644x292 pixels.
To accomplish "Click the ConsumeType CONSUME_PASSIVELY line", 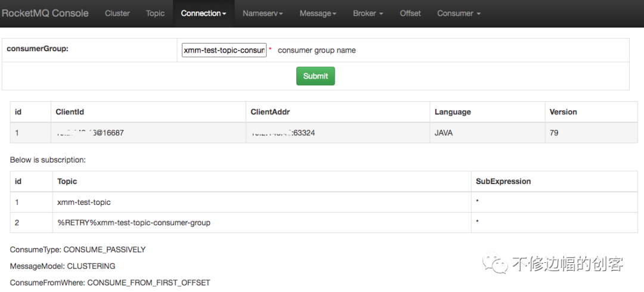I will [78, 249].
